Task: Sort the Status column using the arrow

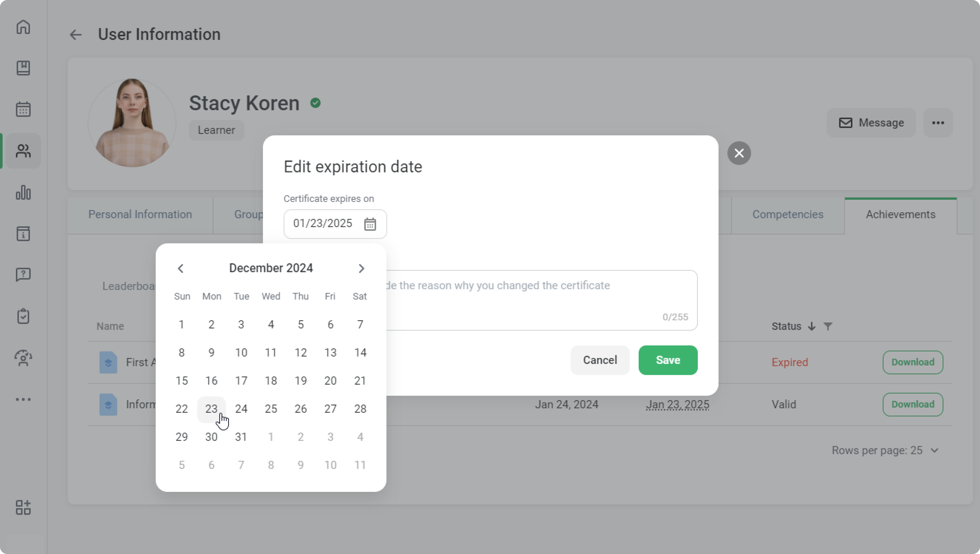Action: coord(812,327)
